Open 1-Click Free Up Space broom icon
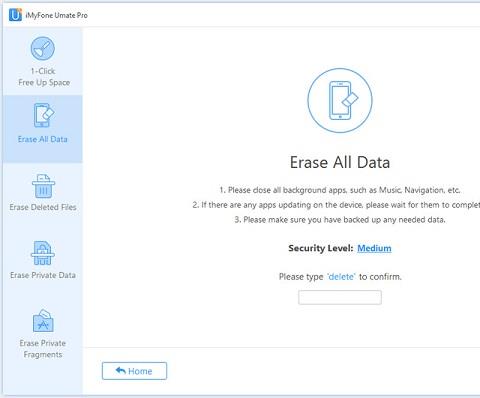The image size is (480, 398). tap(43, 49)
